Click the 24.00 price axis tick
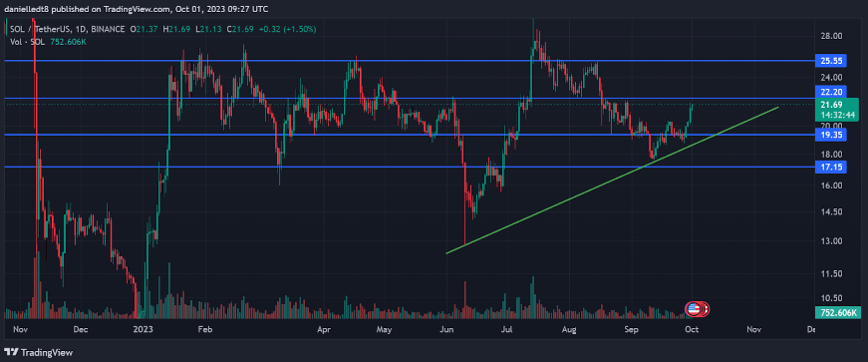Image resolution: width=868 pixels, height=362 pixels. point(832,77)
